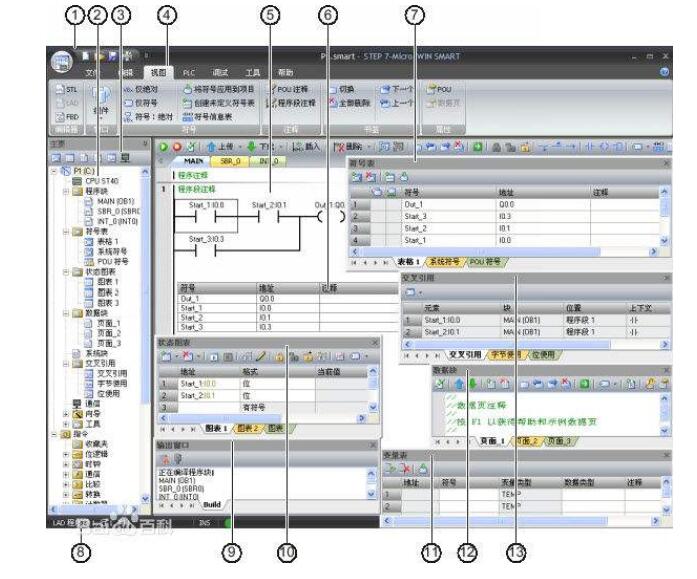
Task: Switch to 图表 2 tab in status chart
Action: pos(248,429)
